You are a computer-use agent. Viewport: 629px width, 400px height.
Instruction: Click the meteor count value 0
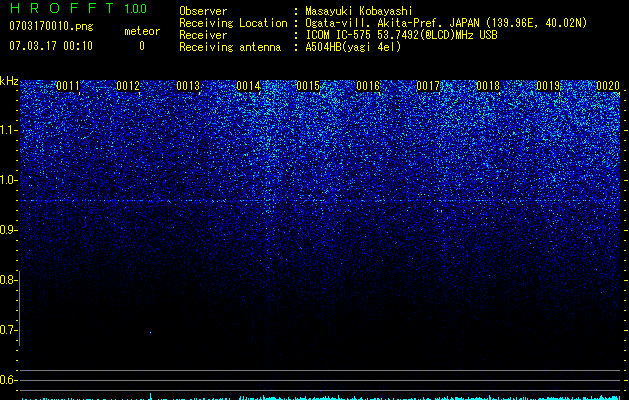coord(142,46)
